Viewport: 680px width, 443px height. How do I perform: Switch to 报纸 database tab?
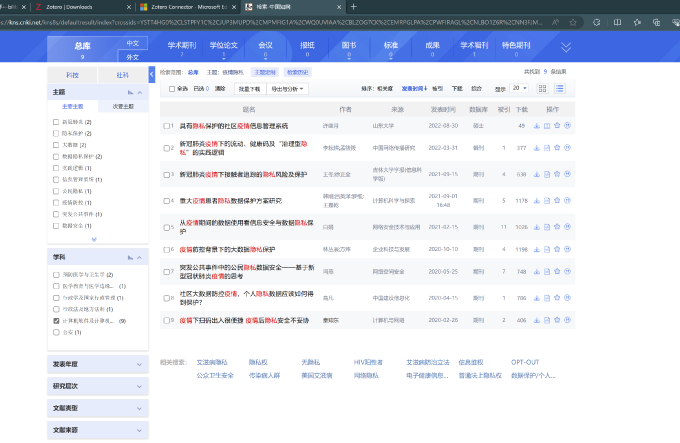click(x=307, y=48)
